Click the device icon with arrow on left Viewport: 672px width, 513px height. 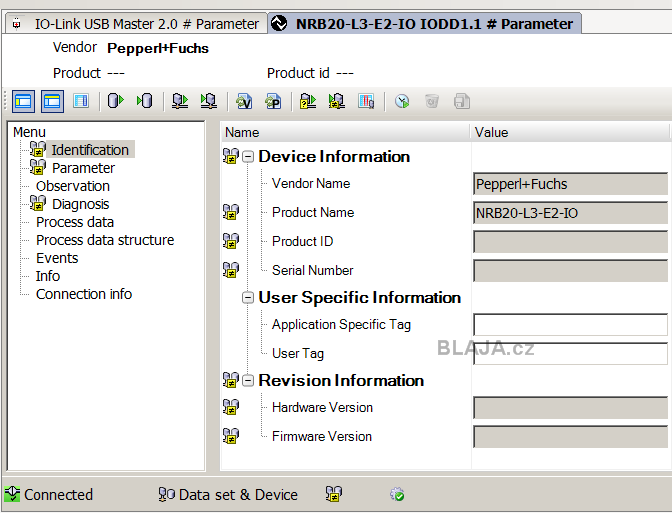(x=209, y=101)
